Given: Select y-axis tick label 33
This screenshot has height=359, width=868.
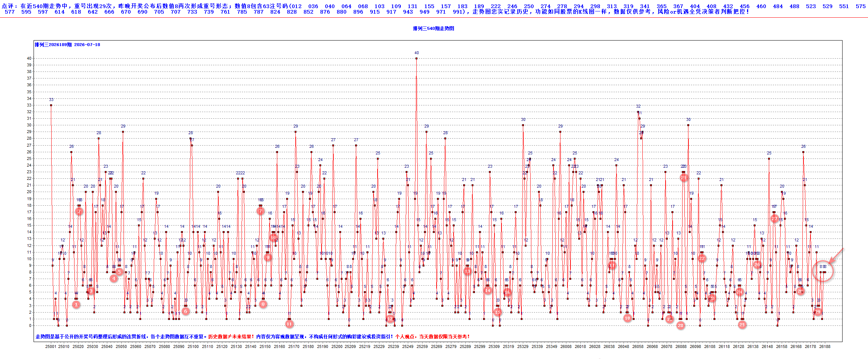Looking at the screenshot, I should pos(29,105).
